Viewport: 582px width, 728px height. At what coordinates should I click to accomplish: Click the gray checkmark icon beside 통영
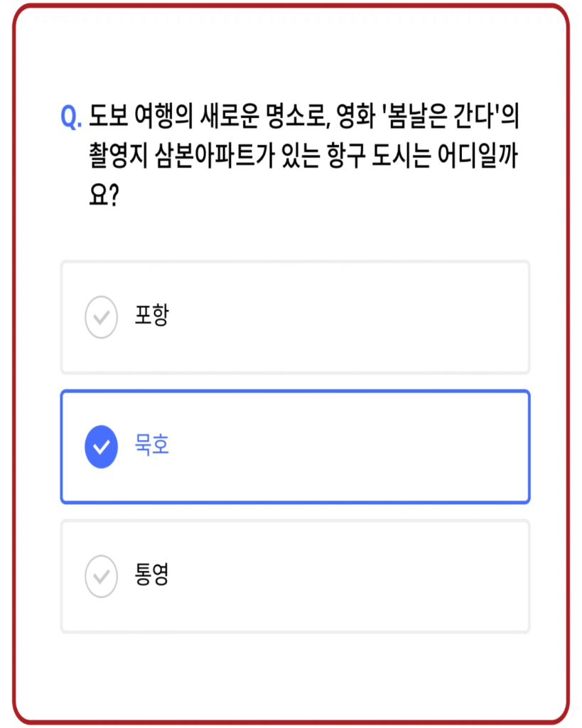click(x=101, y=576)
